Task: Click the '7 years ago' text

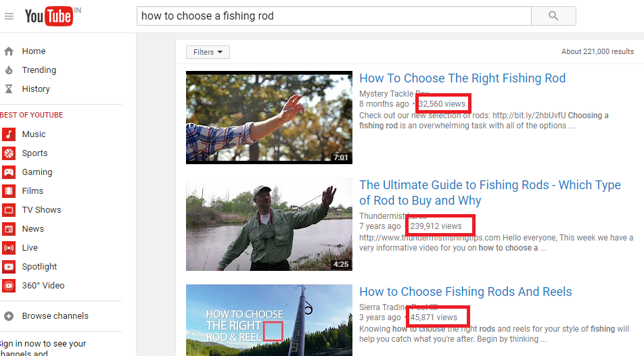Action: pos(380,226)
